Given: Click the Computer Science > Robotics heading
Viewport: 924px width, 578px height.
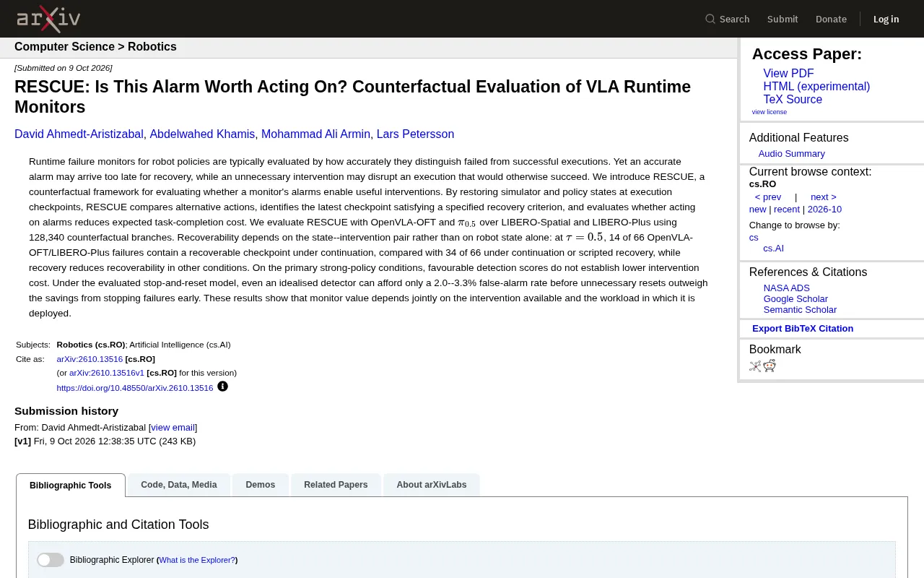Looking at the screenshot, I should coord(95,47).
